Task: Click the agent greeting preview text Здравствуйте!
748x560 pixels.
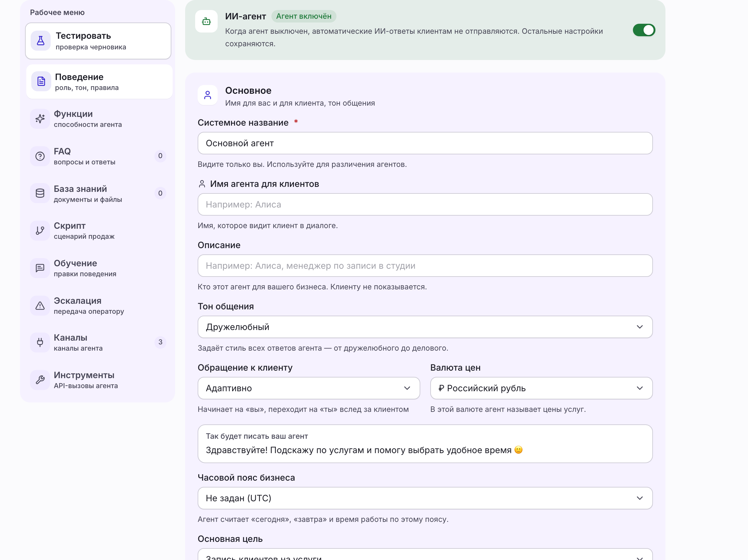Action: coord(364,450)
